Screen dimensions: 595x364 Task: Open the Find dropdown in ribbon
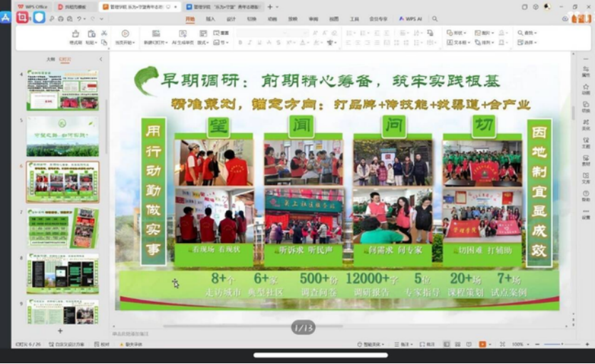click(527, 33)
